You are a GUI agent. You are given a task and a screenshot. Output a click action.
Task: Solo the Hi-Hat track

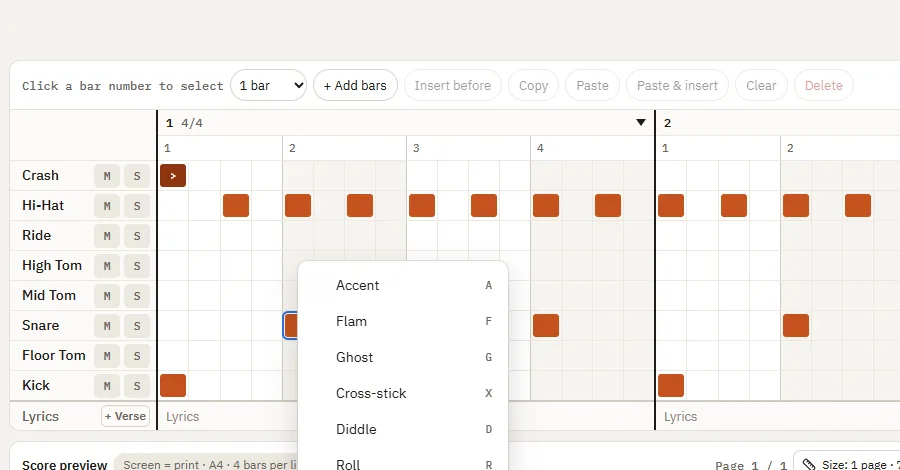137,206
